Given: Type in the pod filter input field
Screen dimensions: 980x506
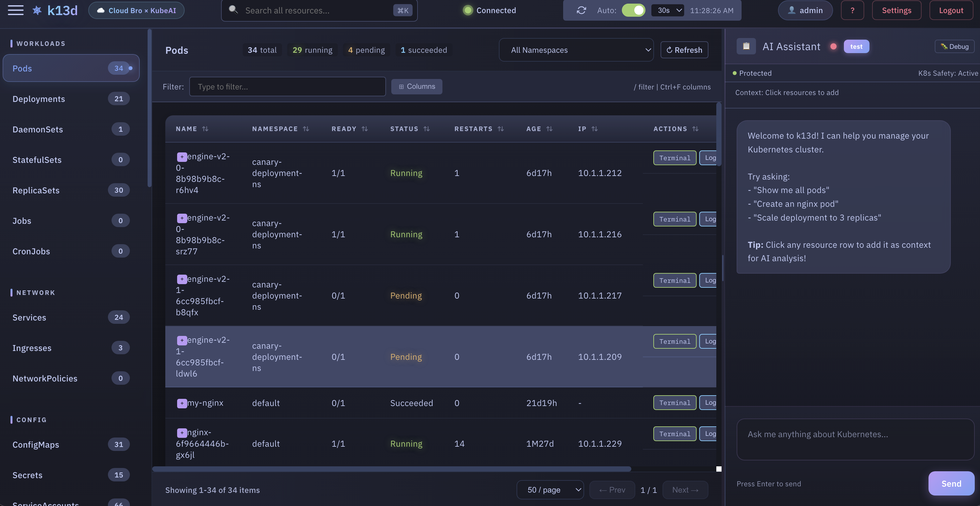Looking at the screenshot, I should tap(287, 87).
